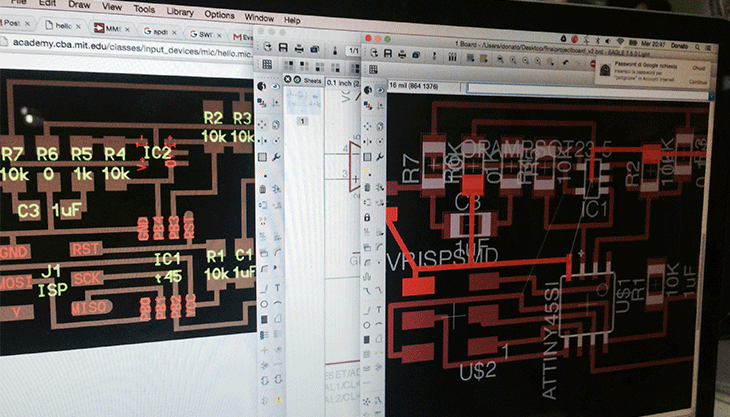730x417 pixels.
Task: Continua button on Google password notification
Action: click(698, 81)
